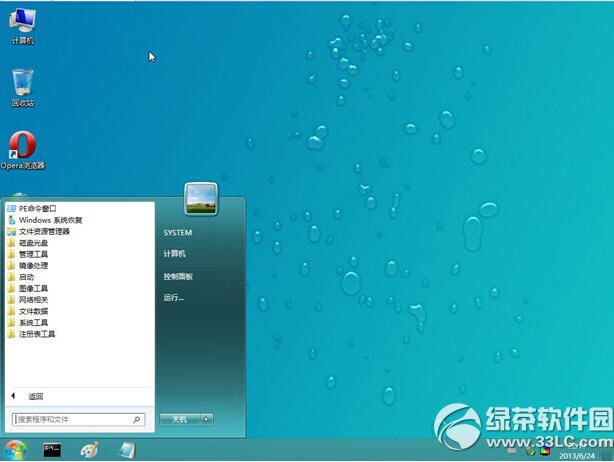Open the command prompt taskbar icon

[x=52, y=450]
